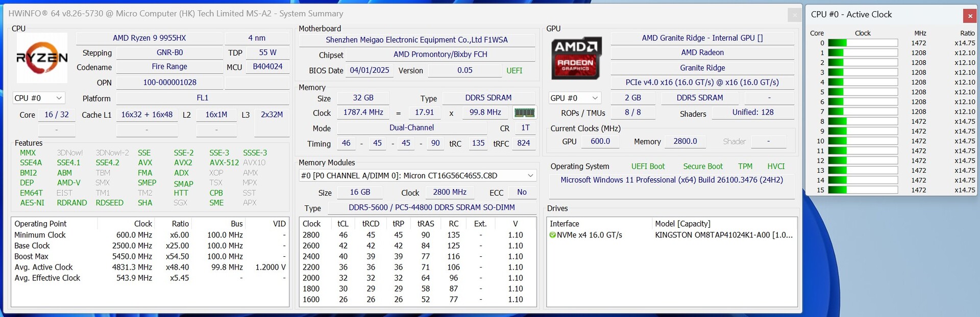Click the AVX-512 feature label

click(x=224, y=163)
